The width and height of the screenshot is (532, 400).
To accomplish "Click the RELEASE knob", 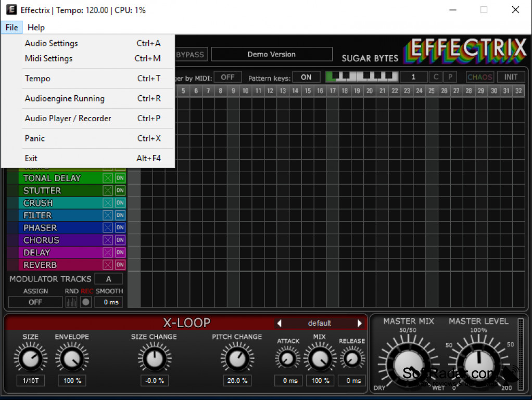I will click(352, 358).
